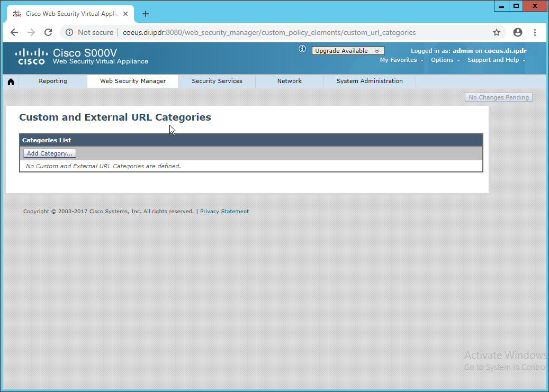Click the browser address bar URL

[269, 33]
